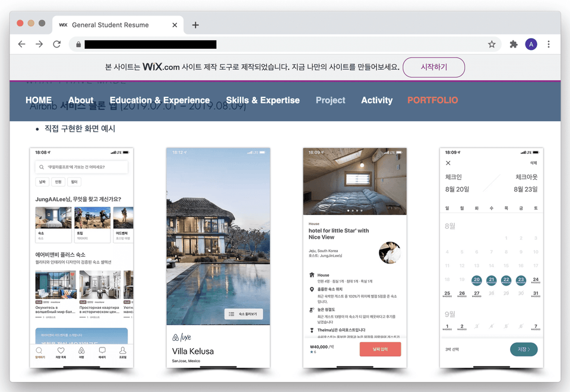Viewport: 570px width, 392px height.
Task: Open a new tab with plus button
Action: point(195,25)
